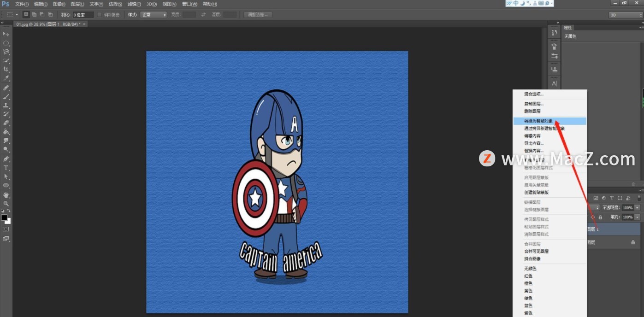Select the Pen tool
Viewport: 644px width, 317px height.
click(x=6, y=158)
